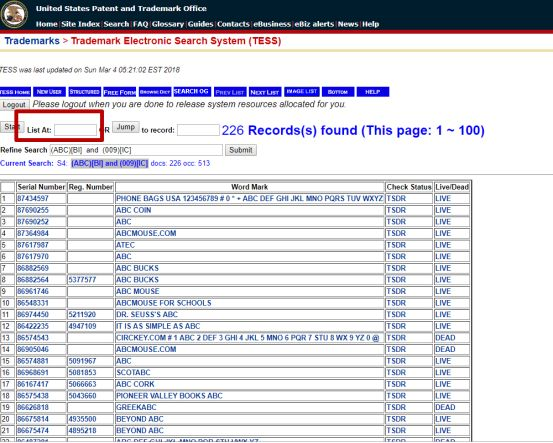Open the ABC MOUSE word mark

[138, 291]
